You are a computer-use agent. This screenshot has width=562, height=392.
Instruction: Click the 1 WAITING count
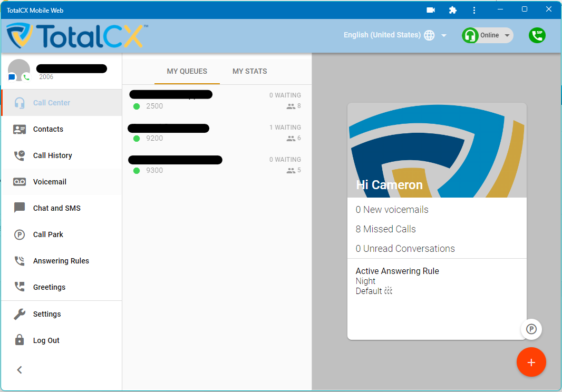(x=285, y=127)
